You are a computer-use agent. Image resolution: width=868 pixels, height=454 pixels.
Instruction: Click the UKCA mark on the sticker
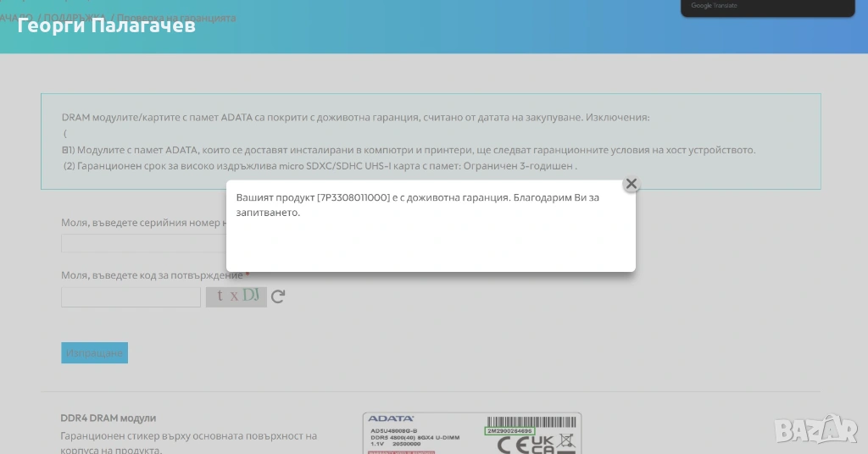[542, 444]
